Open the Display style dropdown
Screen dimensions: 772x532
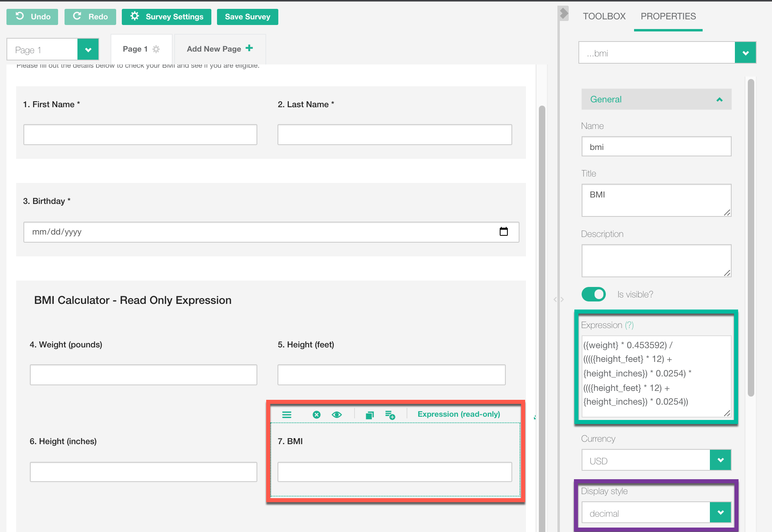pos(720,513)
